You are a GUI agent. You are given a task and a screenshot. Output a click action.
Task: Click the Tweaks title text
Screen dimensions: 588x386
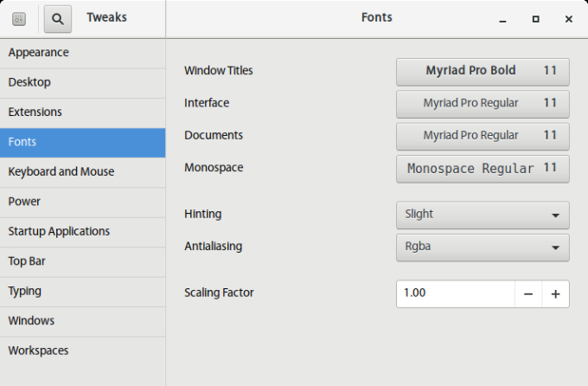point(107,17)
